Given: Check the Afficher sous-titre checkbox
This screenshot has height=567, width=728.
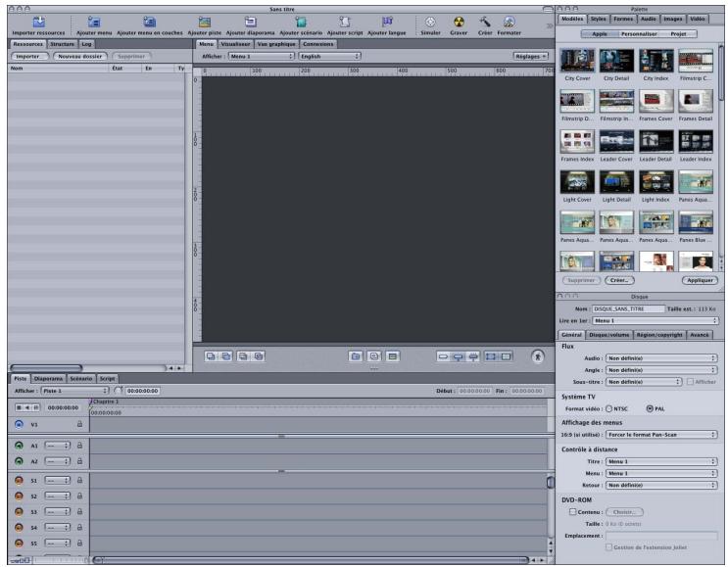Looking at the screenshot, I should pos(690,381).
